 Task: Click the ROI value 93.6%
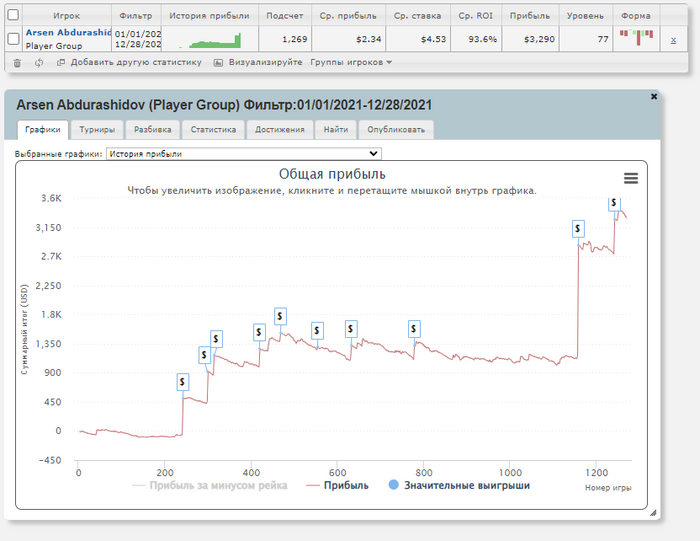pyautogui.click(x=483, y=39)
